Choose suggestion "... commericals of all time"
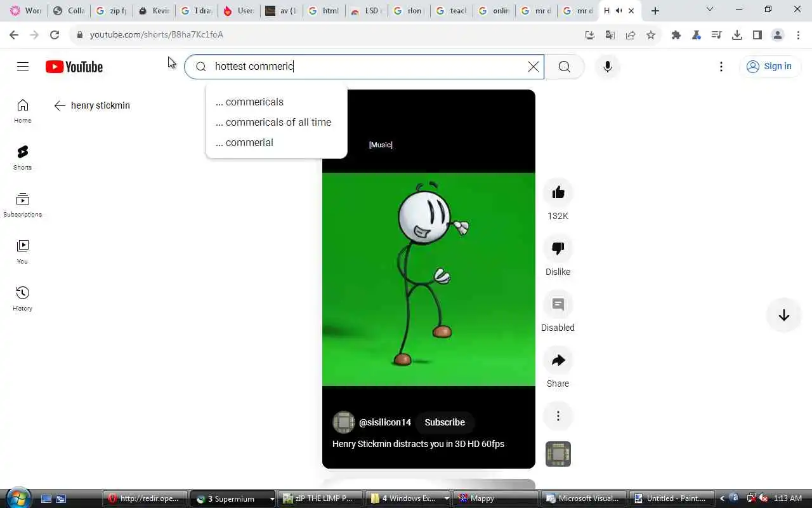The height and width of the screenshot is (508, 812). click(277, 123)
